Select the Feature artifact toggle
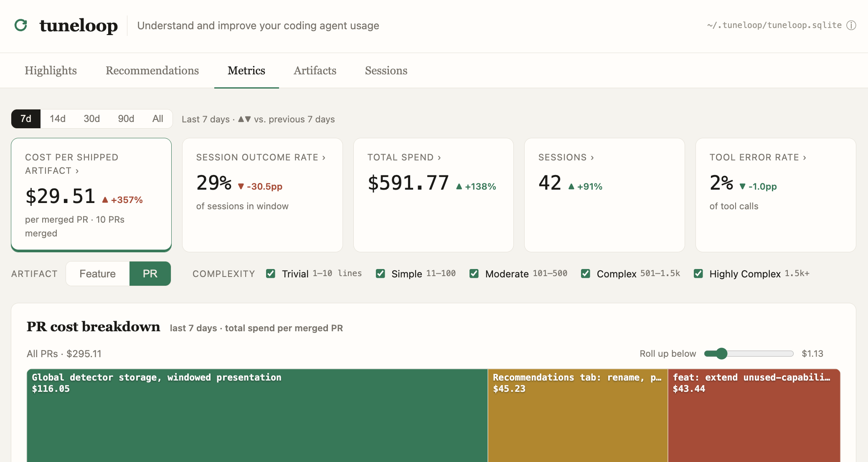 tap(98, 274)
